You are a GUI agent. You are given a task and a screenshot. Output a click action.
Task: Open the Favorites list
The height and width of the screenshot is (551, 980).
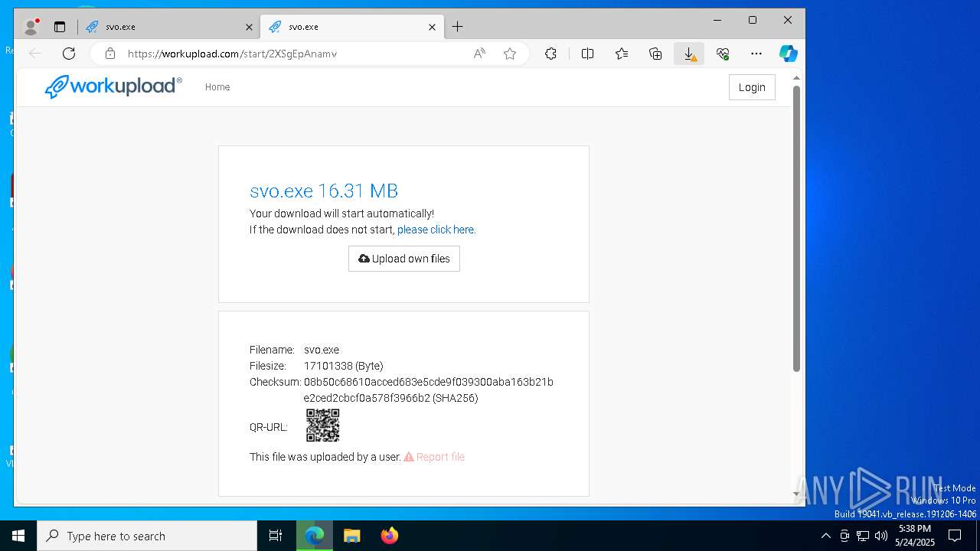pyautogui.click(x=622, y=54)
